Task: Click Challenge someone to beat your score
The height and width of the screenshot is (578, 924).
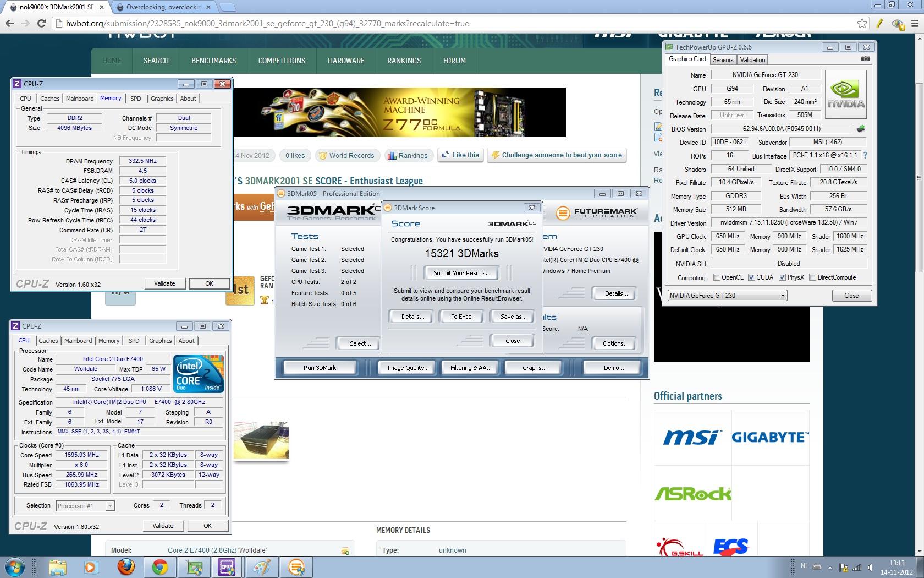Action: 557,155
